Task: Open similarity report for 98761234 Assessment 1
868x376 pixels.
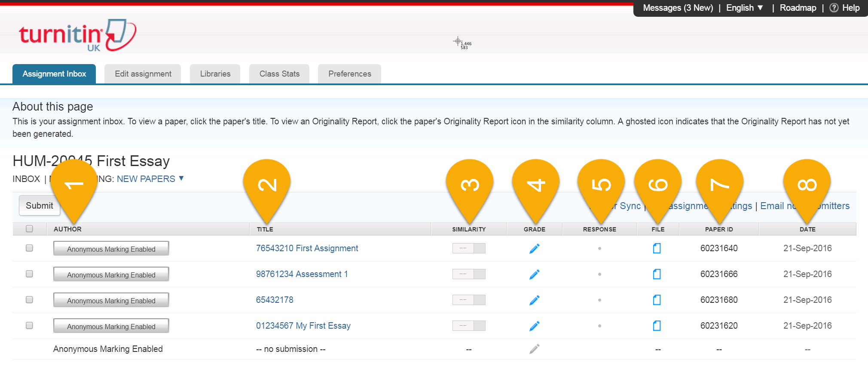Action: click(x=469, y=274)
